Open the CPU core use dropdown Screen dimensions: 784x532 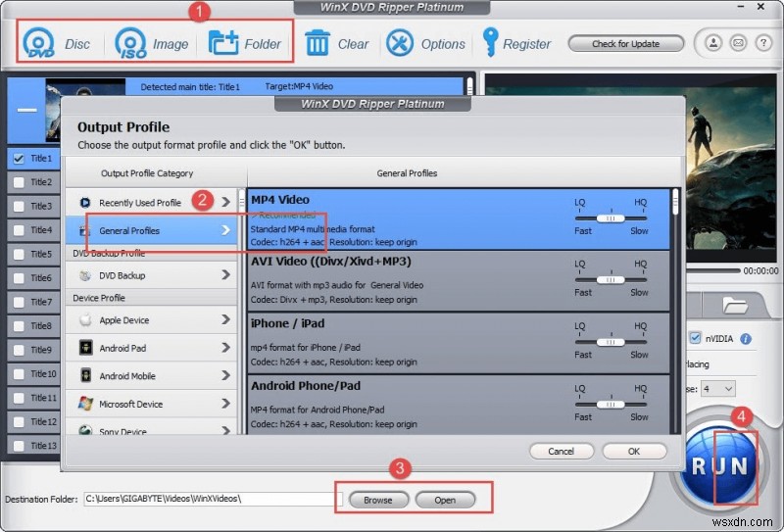click(x=718, y=389)
